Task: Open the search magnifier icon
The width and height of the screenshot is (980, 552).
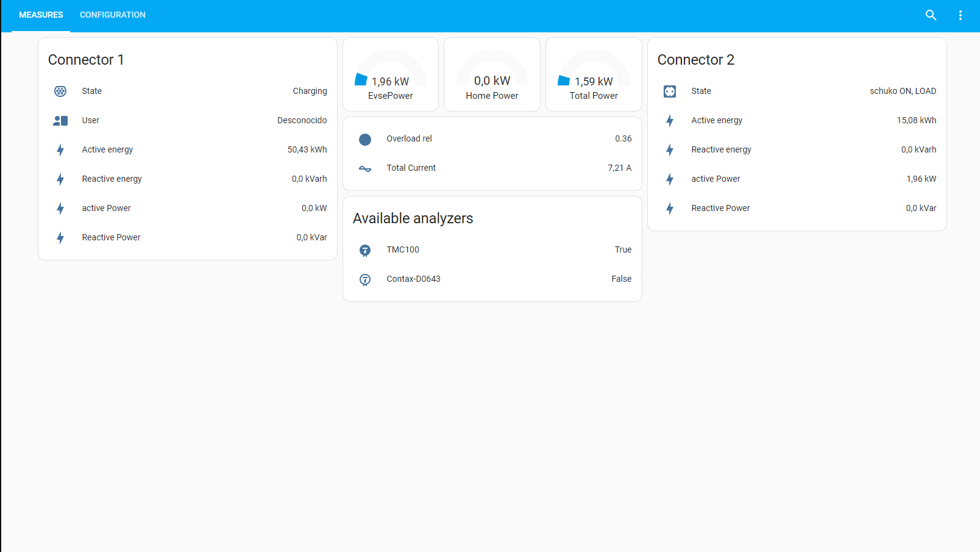Action: [931, 15]
